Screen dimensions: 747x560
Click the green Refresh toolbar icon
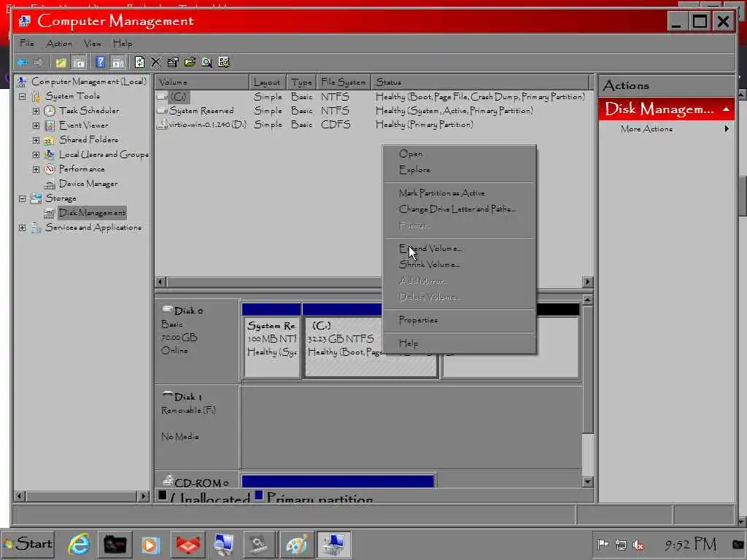click(139, 63)
